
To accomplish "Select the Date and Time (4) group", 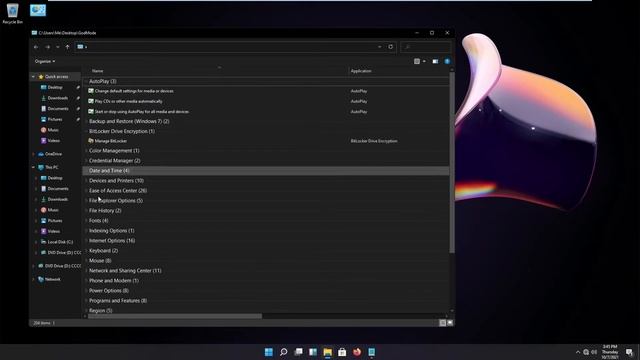I will pos(109,171).
